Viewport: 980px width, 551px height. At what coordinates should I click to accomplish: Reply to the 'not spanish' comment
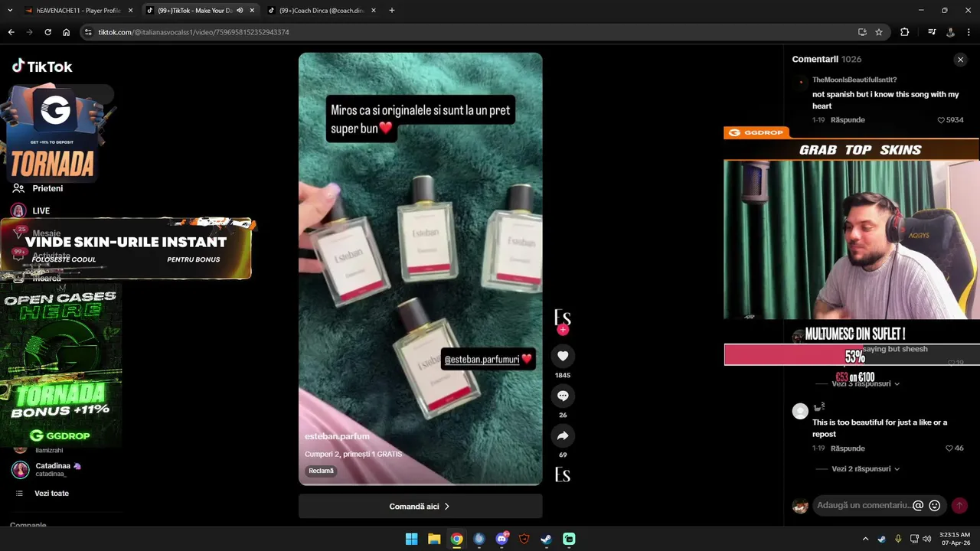(x=848, y=120)
